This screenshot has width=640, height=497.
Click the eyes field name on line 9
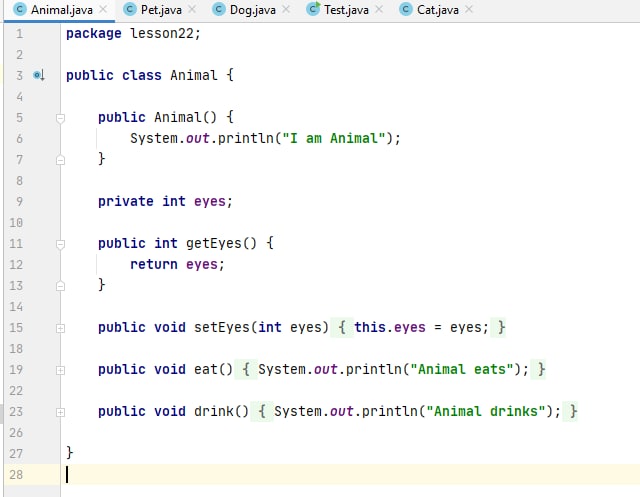(x=209, y=201)
